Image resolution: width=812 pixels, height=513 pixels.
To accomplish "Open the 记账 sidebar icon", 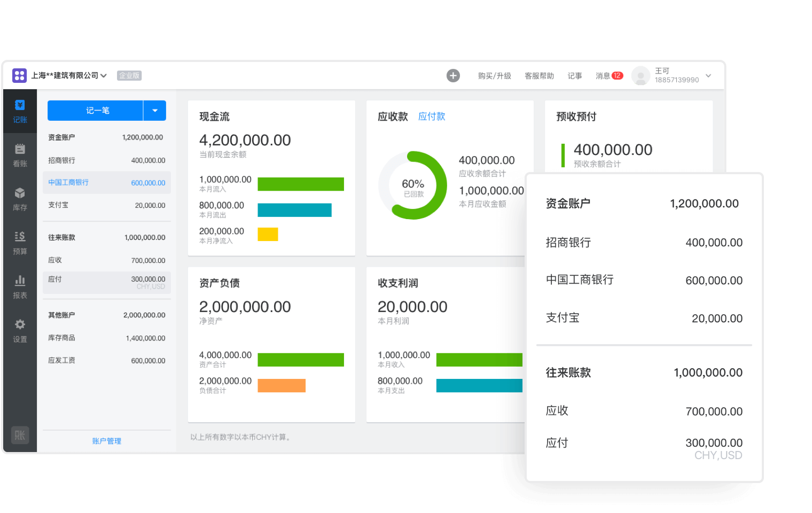I will point(20,111).
